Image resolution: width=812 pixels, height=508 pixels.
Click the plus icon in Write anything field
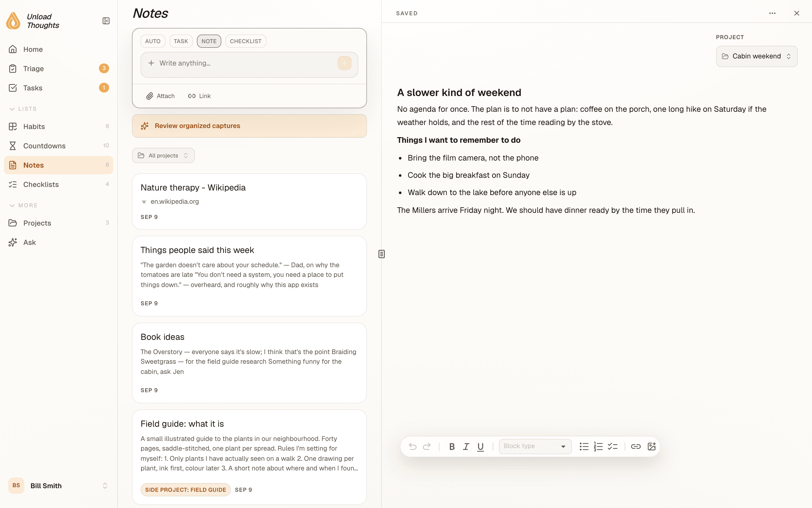[x=151, y=63]
